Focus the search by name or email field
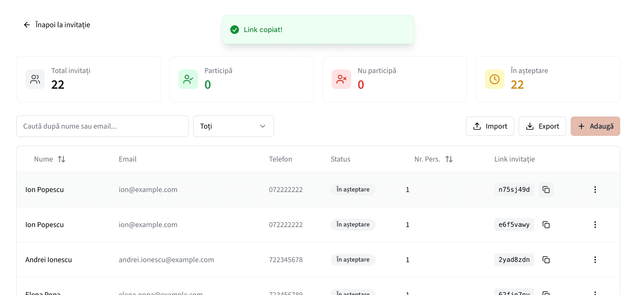The width and height of the screenshot is (644, 295). coord(103,126)
